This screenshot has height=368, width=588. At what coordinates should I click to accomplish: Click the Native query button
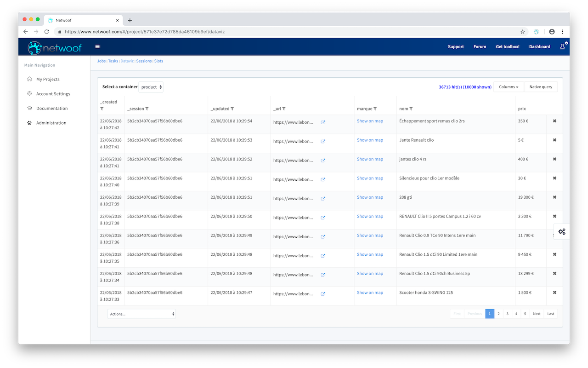pos(541,87)
